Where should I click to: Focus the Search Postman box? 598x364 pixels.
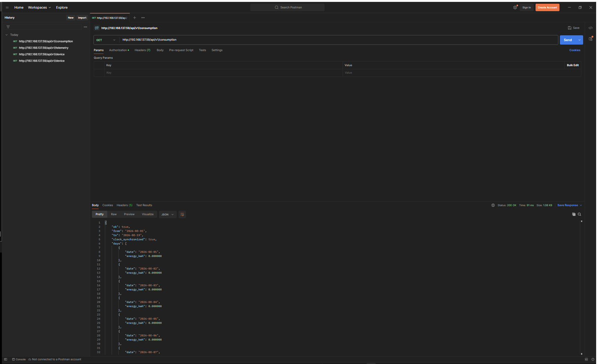[x=287, y=7]
